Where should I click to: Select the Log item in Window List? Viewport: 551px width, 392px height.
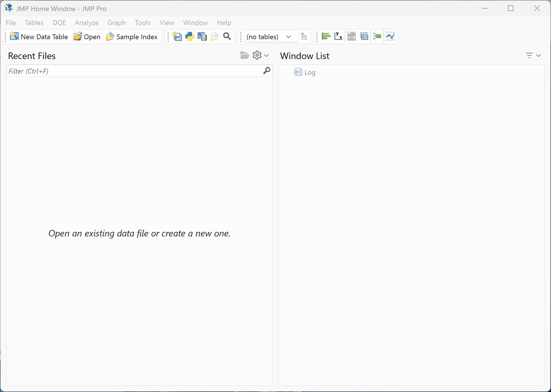[x=309, y=72]
